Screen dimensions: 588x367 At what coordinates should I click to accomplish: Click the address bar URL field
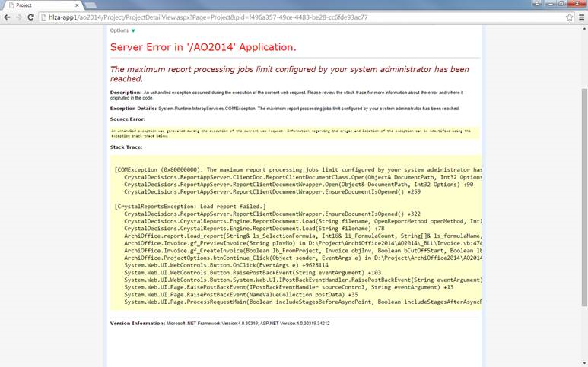pyautogui.click(x=304, y=17)
